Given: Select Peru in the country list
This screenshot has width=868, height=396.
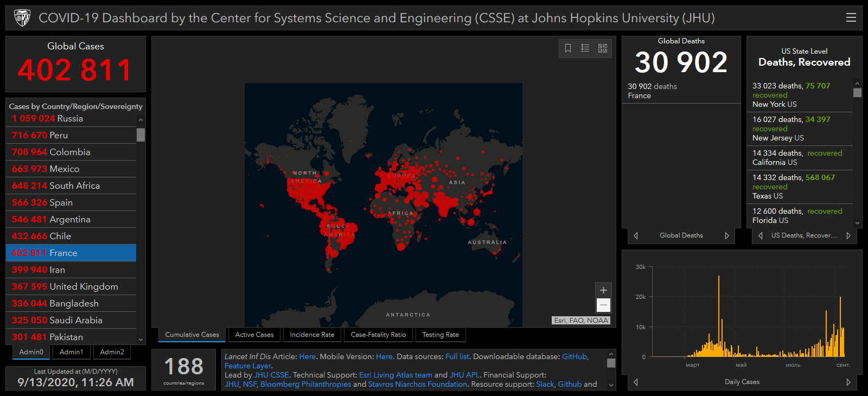Looking at the screenshot, I should (71, 135).
